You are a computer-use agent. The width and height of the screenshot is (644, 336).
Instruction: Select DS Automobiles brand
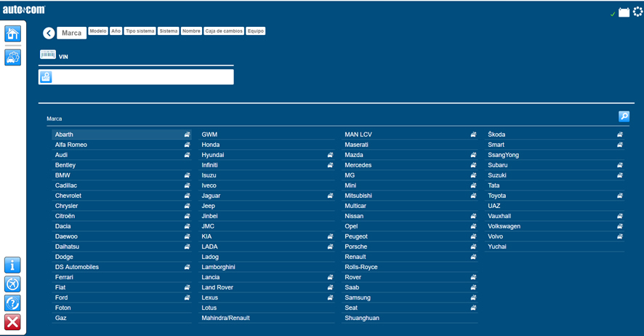coord(121,267)
